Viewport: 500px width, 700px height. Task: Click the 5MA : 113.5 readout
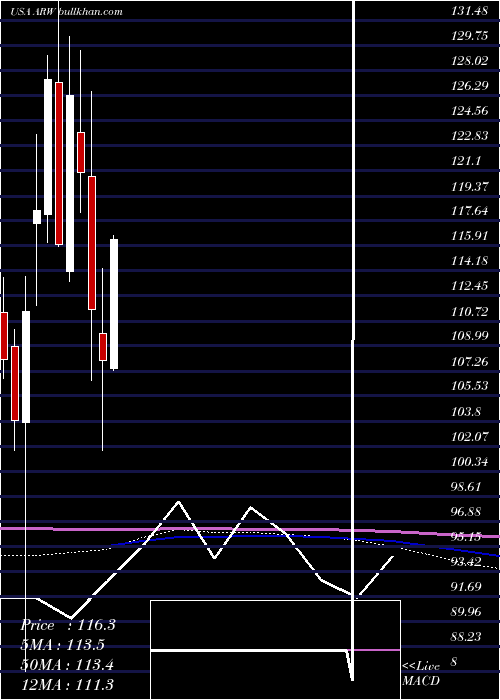pyautogui.click(x=62, y=645)
